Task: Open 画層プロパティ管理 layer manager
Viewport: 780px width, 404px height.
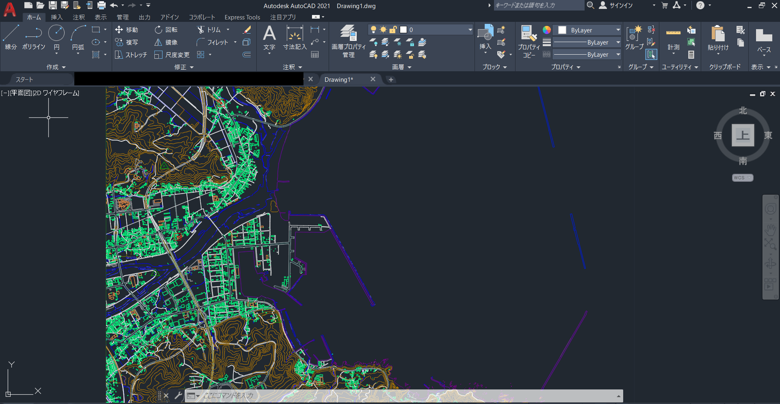Action: point(348,41)
